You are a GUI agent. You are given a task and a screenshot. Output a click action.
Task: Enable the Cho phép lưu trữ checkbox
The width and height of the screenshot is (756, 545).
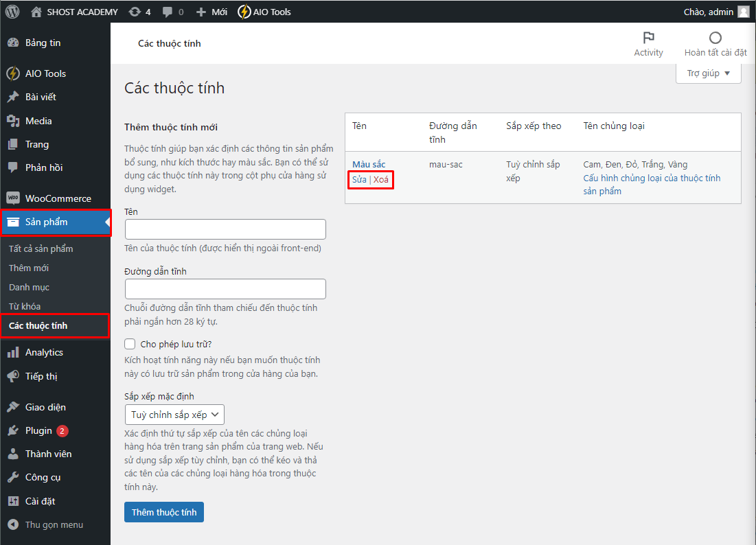[x=130, y=344]
